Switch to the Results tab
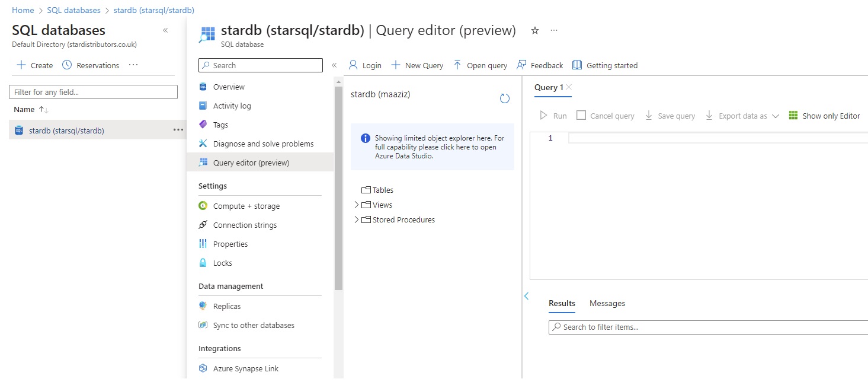868x382 pixels. pyautogui.click(x=562, y=303)
